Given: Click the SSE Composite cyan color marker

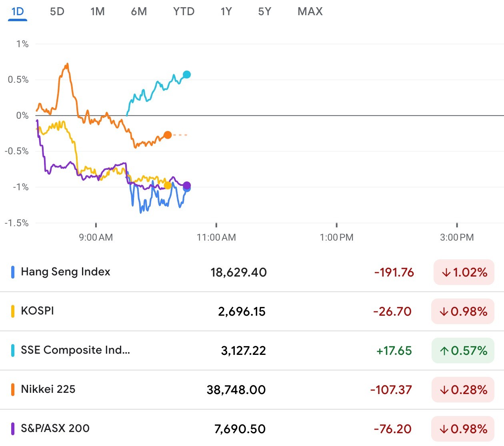Looking at the screenshot, I should [x=13, y=350].
